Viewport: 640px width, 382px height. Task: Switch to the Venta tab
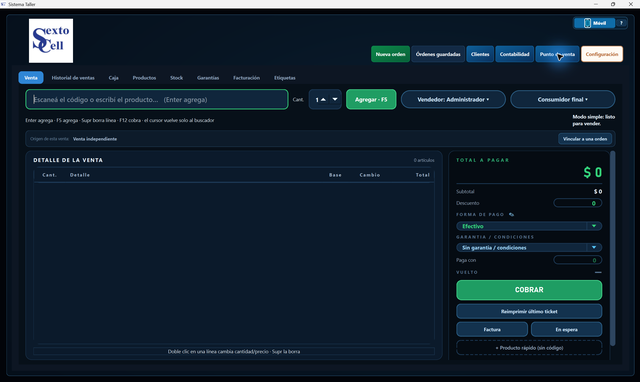click(31, 78)
